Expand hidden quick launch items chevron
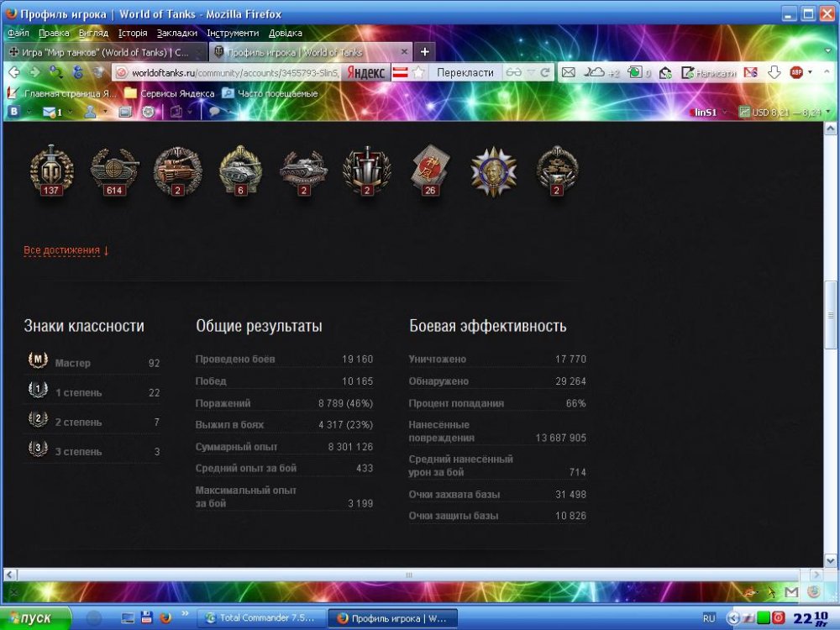Image resolution: width=840 pixels, height=630 pixels. pyautogui.click(x=186, y=613)
